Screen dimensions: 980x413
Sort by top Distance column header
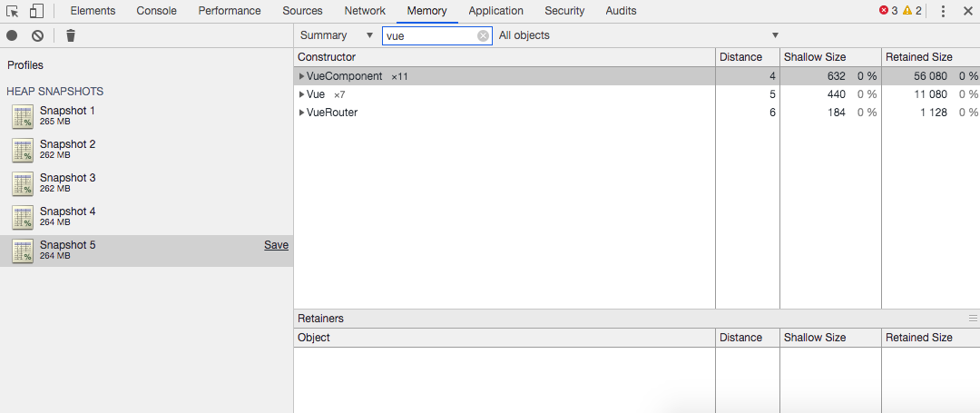pyautogui.click(x=748, y=57)
